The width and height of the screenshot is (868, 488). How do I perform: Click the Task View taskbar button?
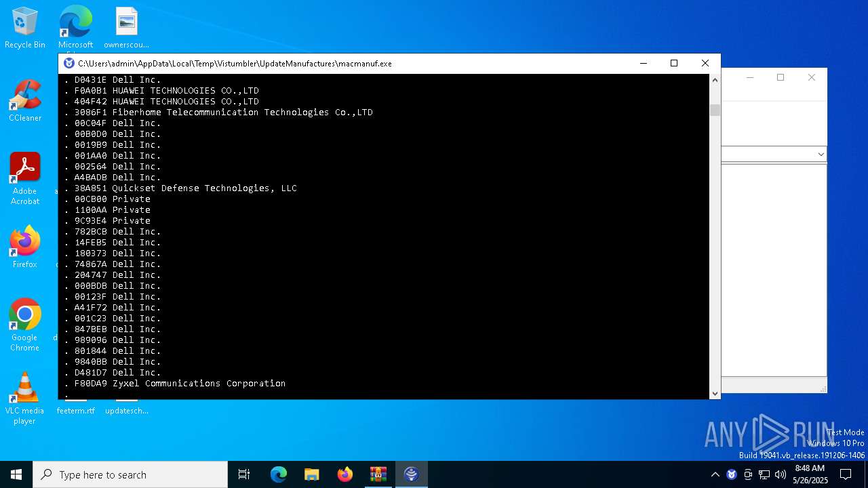pos(244,474)
